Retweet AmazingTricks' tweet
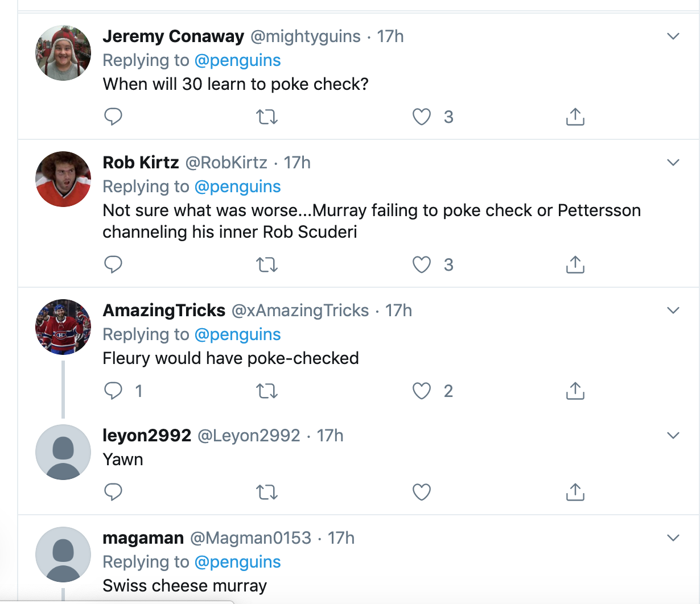Image resolution: width=700 pixels, height=604 pixels. pos(266,391)
